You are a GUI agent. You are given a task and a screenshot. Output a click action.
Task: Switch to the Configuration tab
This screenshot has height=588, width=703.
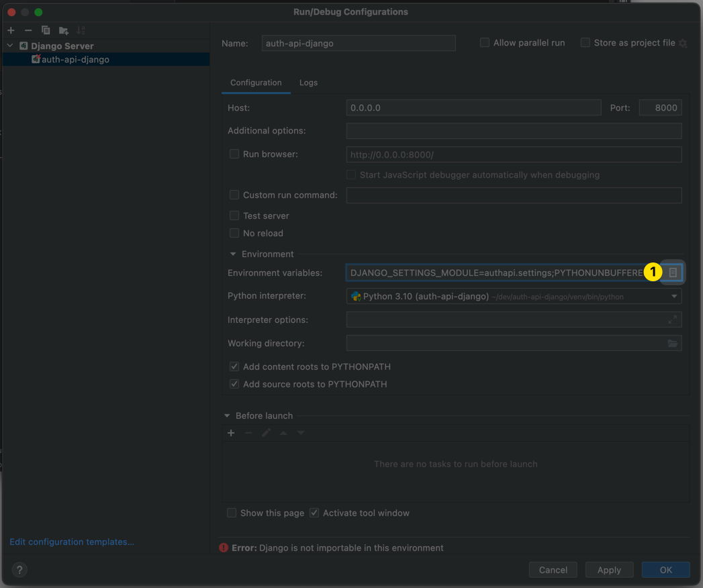tap(256, 83)
